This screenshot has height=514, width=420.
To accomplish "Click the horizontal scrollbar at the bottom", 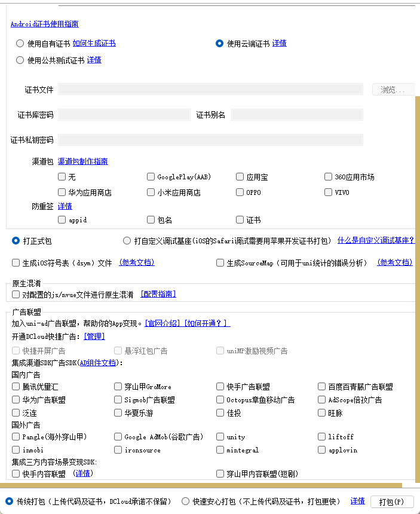I will (x=201, y=485).
